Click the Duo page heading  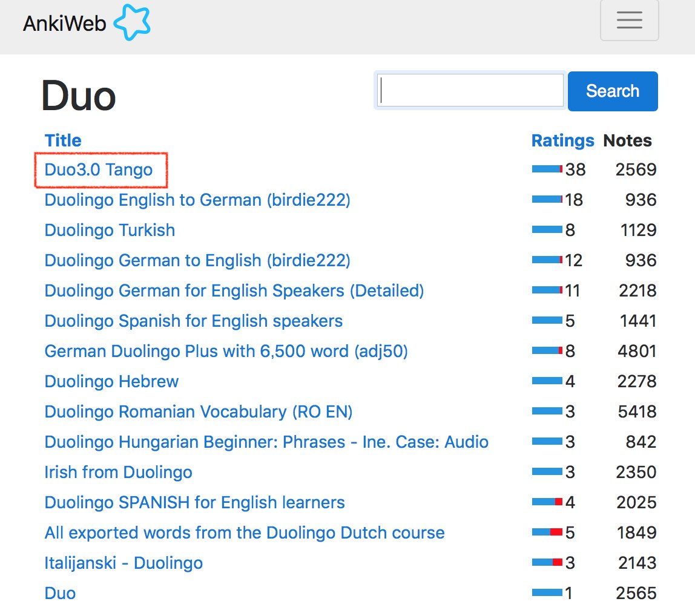click(x=79, y=95)
